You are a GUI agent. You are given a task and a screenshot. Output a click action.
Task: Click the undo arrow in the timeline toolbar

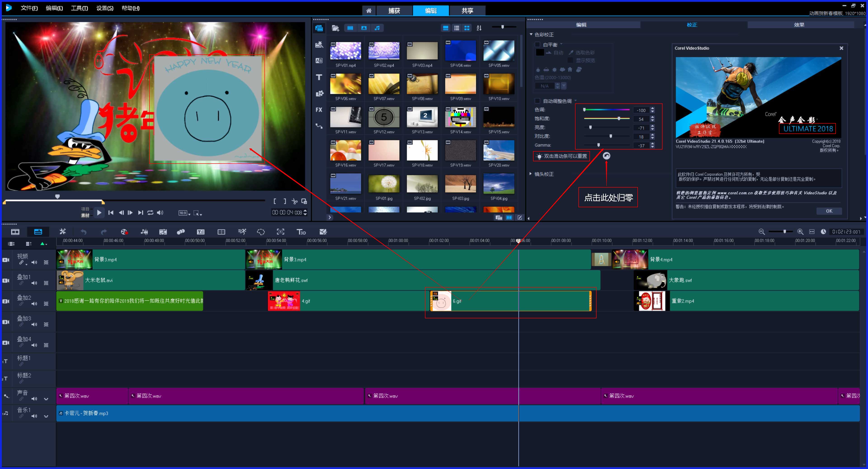pos(84,232)
